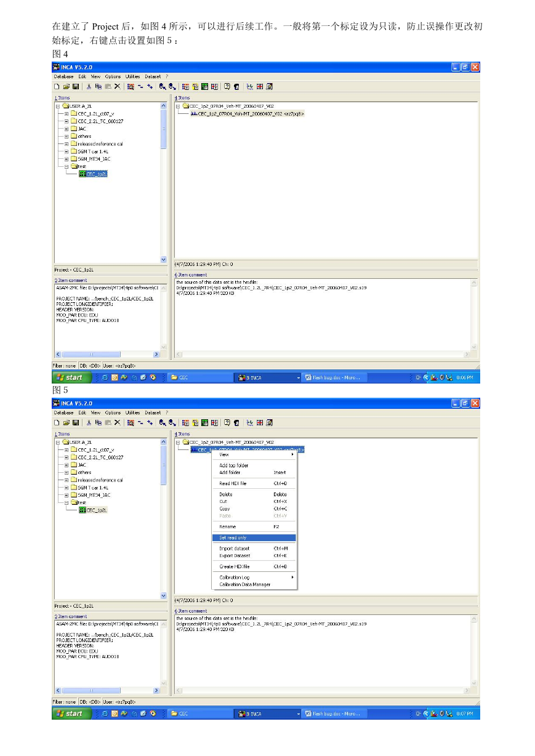Choose Delete in the context menu

tap(254, 494)
